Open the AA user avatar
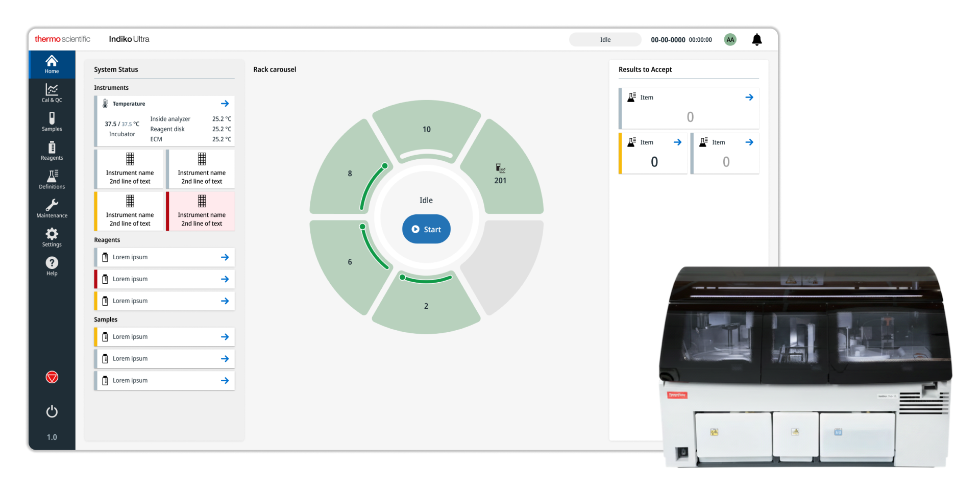This screenshot has height=492, width=980. [730, 39]
